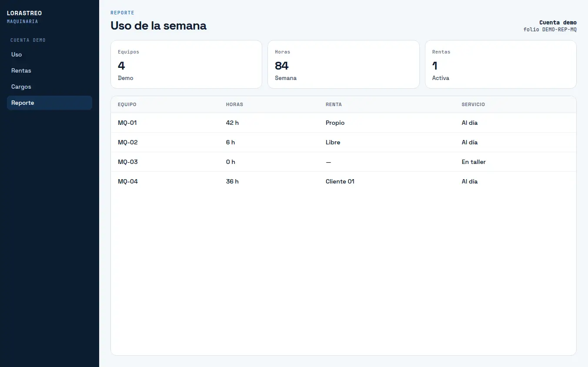Click the Cliente 01 rental cell
Image resolution: width=588 pixels, height=367 pixels.
340,181
